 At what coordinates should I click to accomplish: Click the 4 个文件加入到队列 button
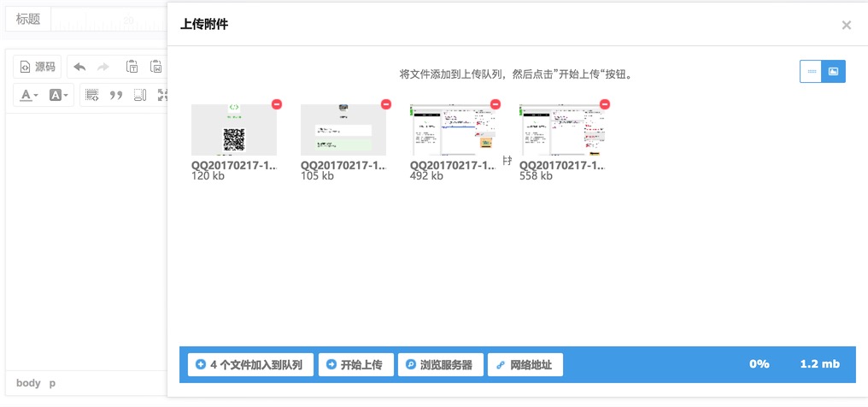(x=250, y=364)
